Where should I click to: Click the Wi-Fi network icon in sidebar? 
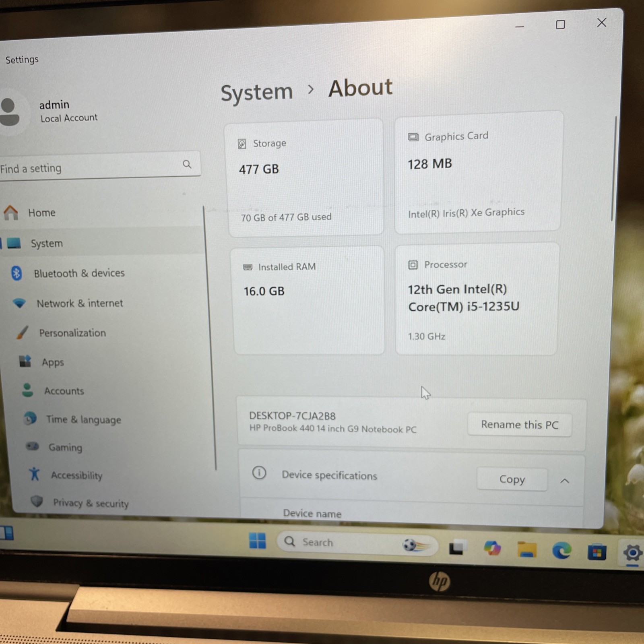tap(19, 303)
